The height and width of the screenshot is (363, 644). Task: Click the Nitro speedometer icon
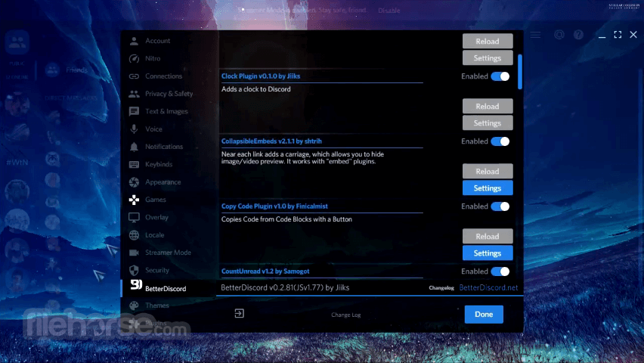[x=134, y=58]
